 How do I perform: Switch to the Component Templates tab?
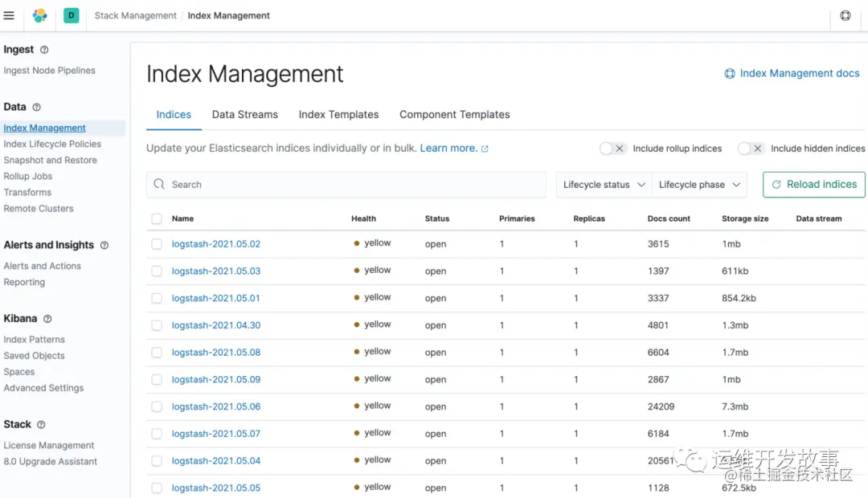(x=454, y=115)
